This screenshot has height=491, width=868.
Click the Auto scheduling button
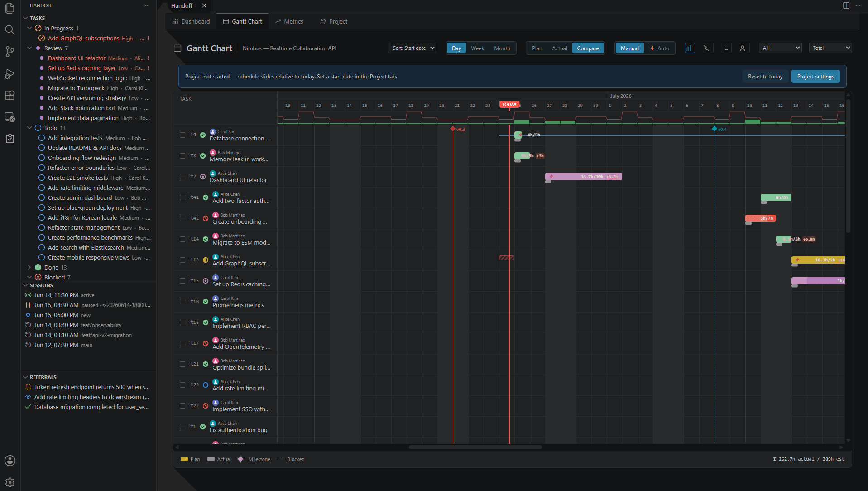[659, 48]
